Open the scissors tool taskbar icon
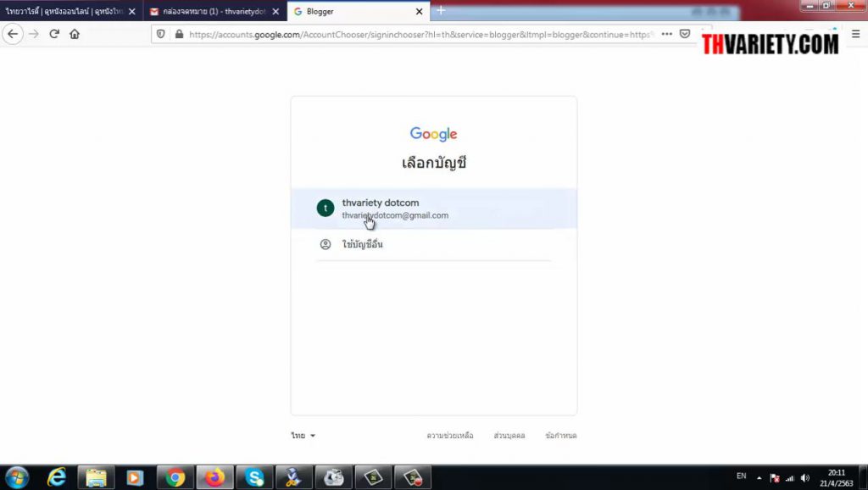Image resolution: width=868 pixels, height=490 pixels. click(x=294, y=477)
